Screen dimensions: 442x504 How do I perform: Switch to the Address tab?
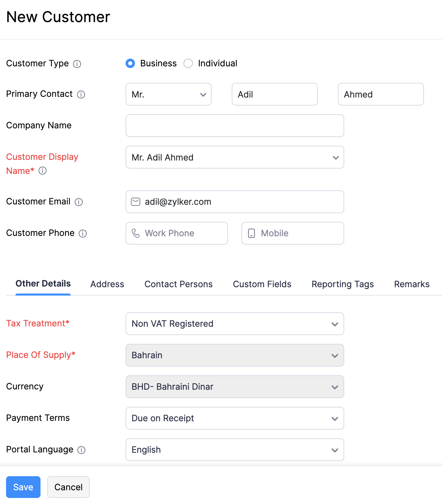tap(107, 284)
